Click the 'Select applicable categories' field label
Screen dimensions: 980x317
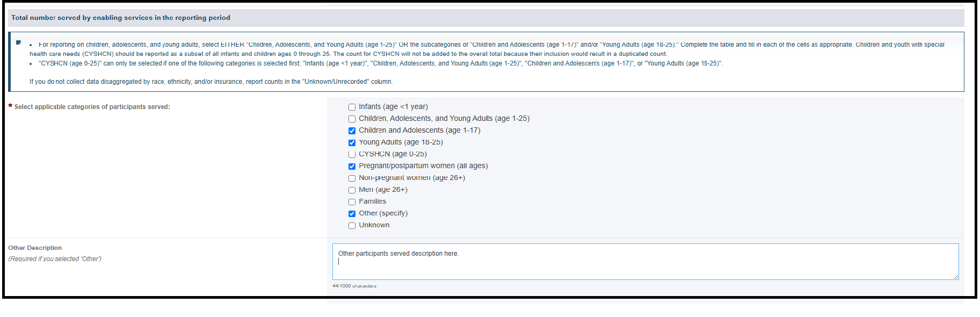pos(92,107)
